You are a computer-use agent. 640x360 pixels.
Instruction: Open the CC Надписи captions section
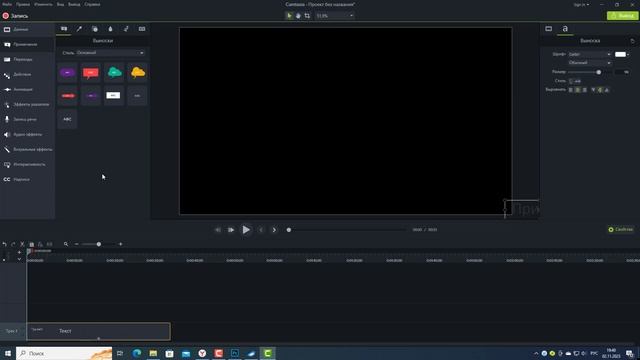27,179
